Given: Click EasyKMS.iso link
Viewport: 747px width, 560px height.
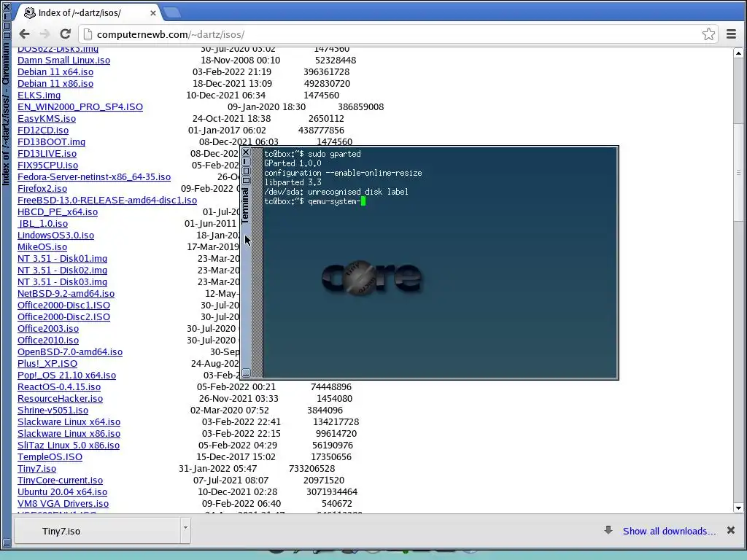Looking at the screenshot, I should pos(47,119).
